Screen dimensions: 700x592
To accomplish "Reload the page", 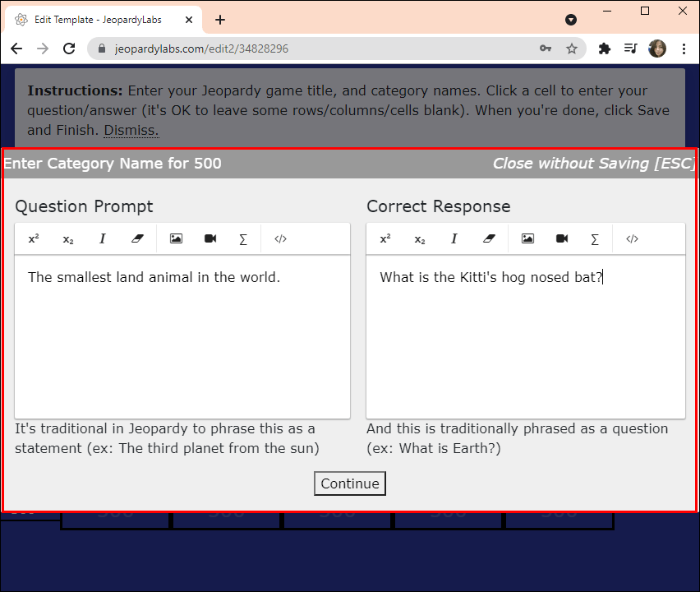I will point(69,49).
